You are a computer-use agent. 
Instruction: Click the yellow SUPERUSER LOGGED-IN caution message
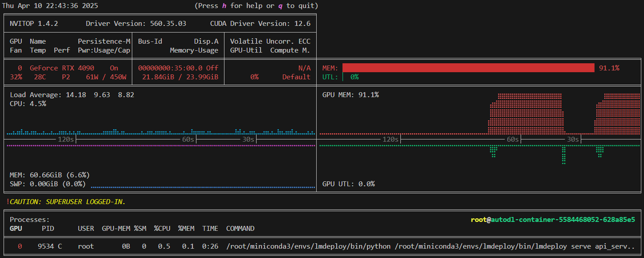68,202
